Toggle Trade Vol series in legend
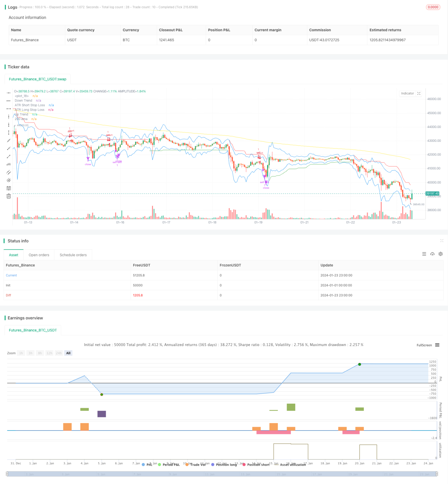The height and width of the screenshot is (484, 448). click(195, 465)
